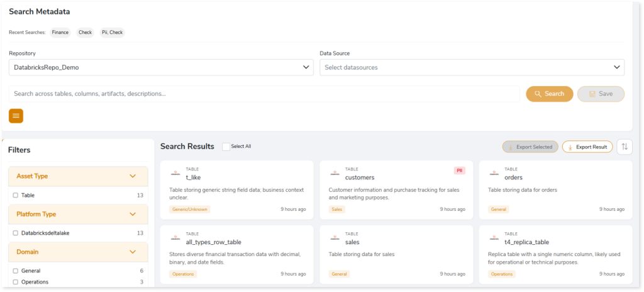Viewport: 644px width, 292px height.
Task: Click the Databricks icon on orders card
Action: (x=494, y=173)
